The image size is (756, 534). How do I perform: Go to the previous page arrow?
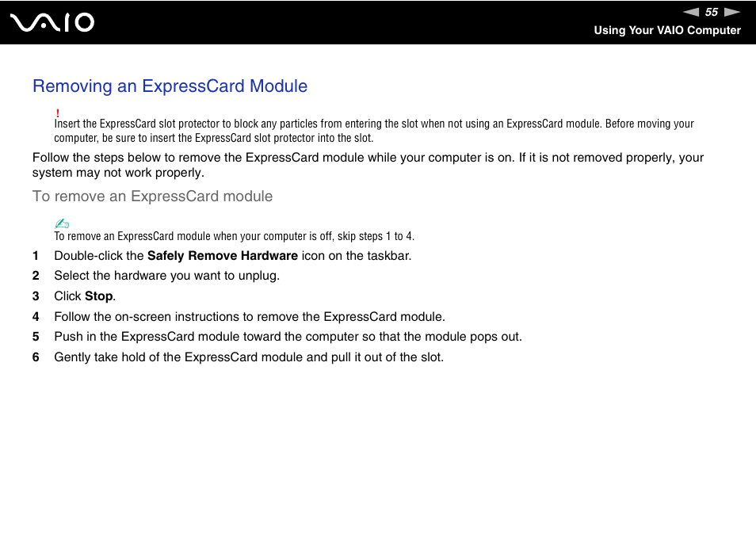[x=691, y=12]
